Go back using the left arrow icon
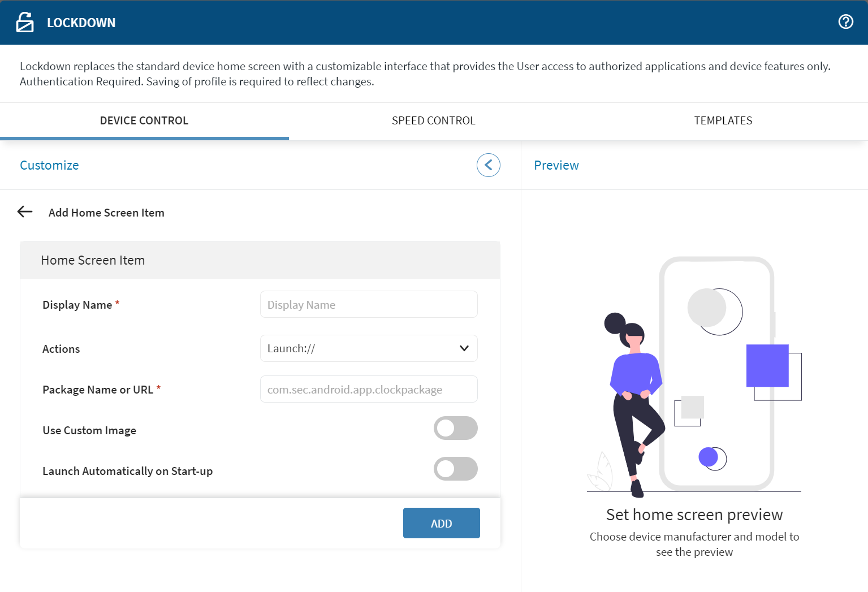Image resolution: width=868 pixels, height=592 pixels. 25,212
